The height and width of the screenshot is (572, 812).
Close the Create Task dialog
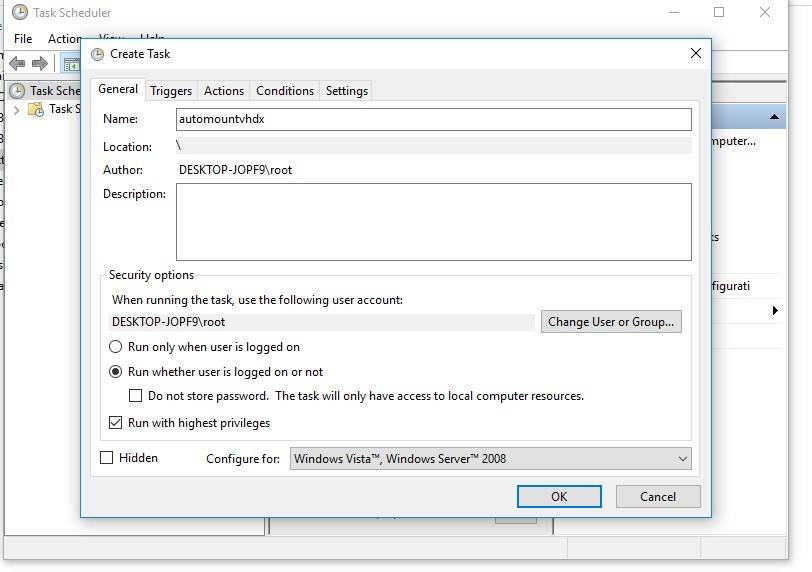click(696, 54)
